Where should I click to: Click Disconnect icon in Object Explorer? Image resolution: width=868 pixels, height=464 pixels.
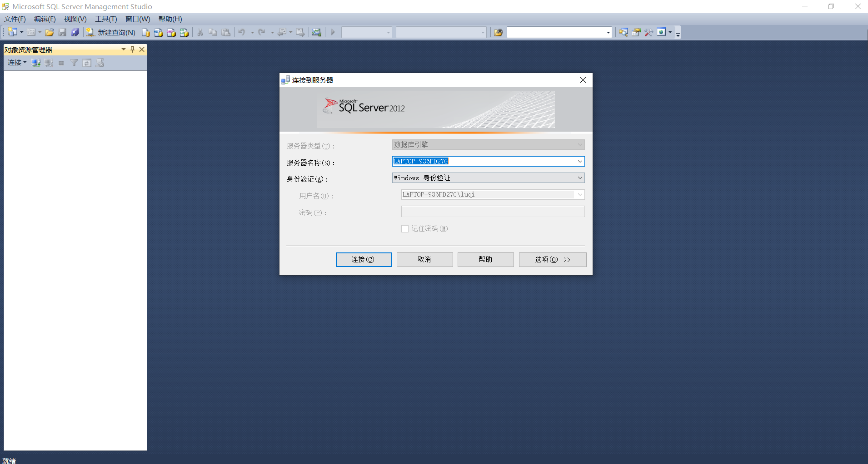[x=49, y=63]
